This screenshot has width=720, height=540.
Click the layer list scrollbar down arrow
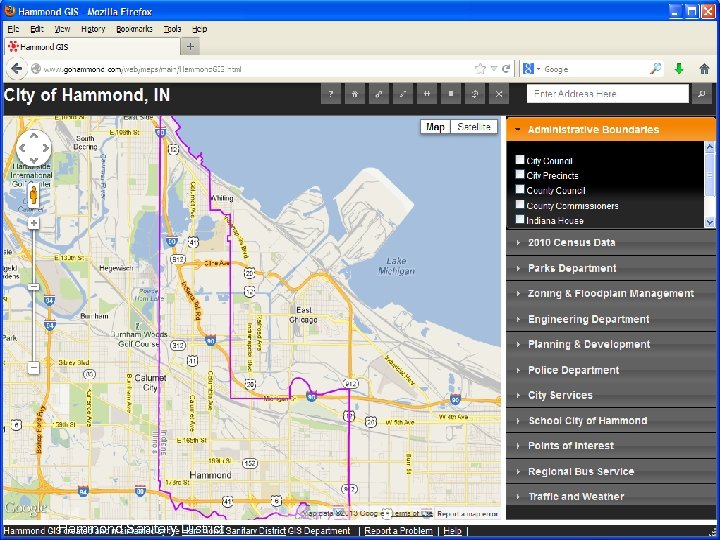709,222
